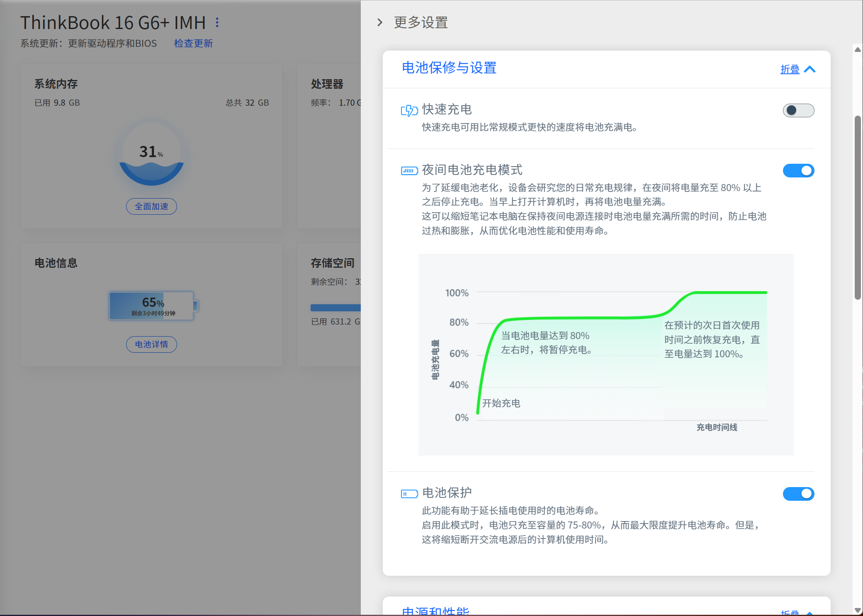
Task: Click the scroll down arrow
Action: point(858,610)
